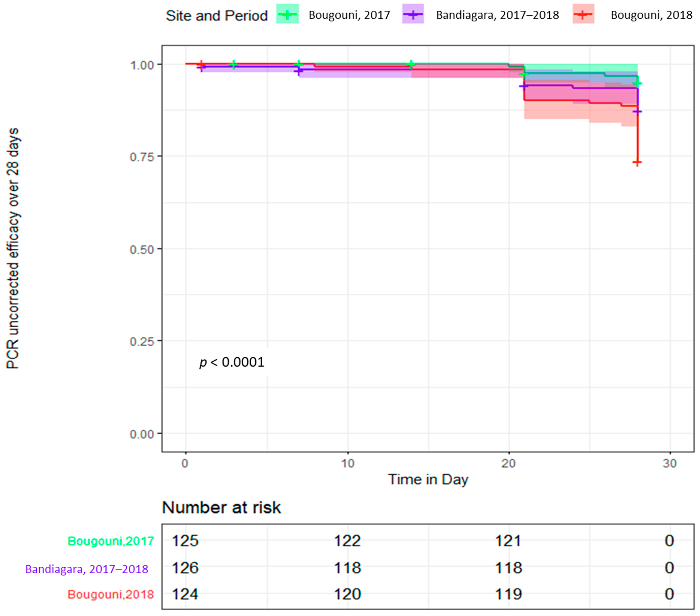Click the 'Number at risk' heading
Viewport: 700px width, 616px height.
(221, 508)
